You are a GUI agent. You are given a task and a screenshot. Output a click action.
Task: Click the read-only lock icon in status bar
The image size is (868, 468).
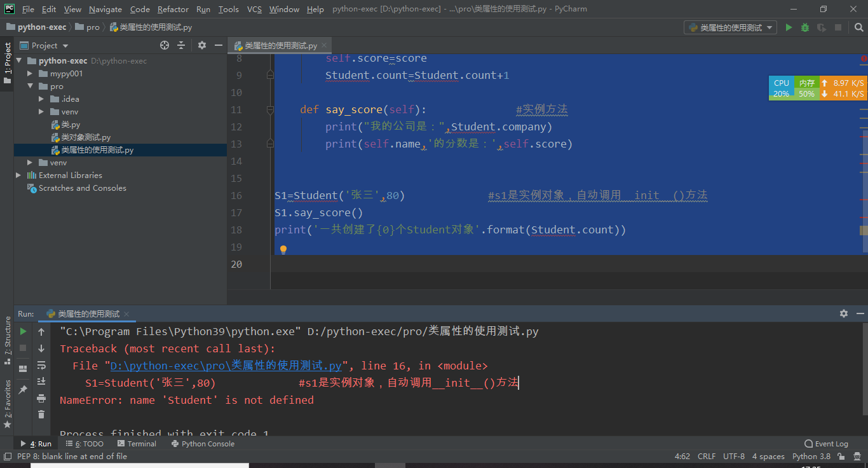841,456
